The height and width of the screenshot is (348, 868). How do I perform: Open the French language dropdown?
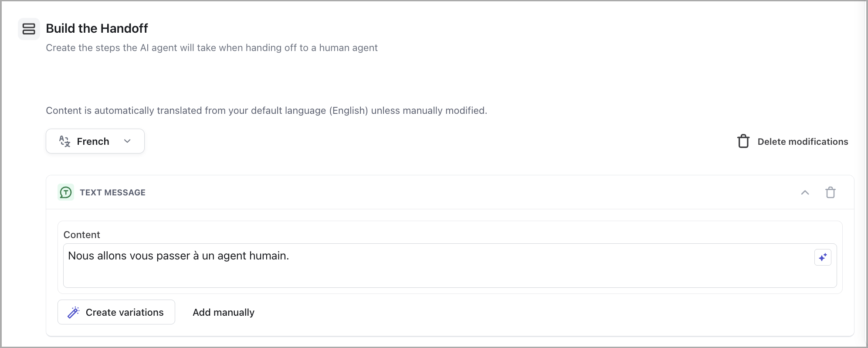pyautogui.click(x=93, y=141)
